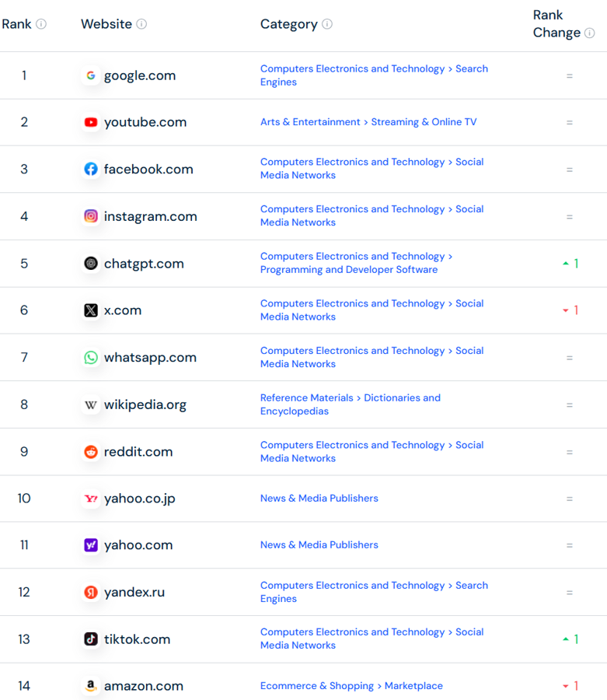Click the X logo icon

click(91, 310)
